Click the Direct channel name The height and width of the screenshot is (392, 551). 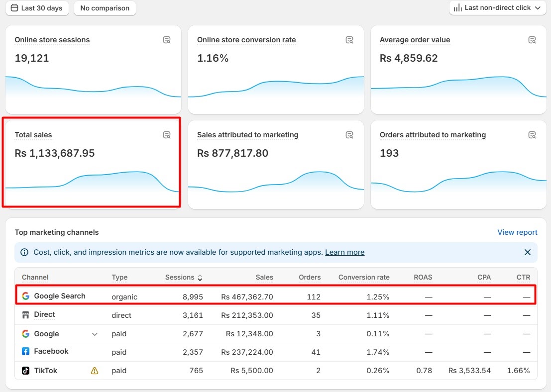tap(44, 314)
